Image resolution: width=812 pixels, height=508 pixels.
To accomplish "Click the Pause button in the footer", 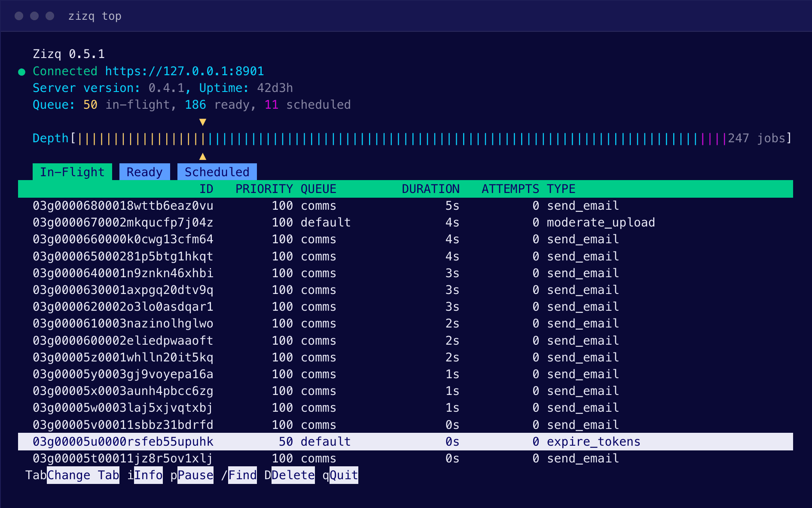I will [195, 475].
